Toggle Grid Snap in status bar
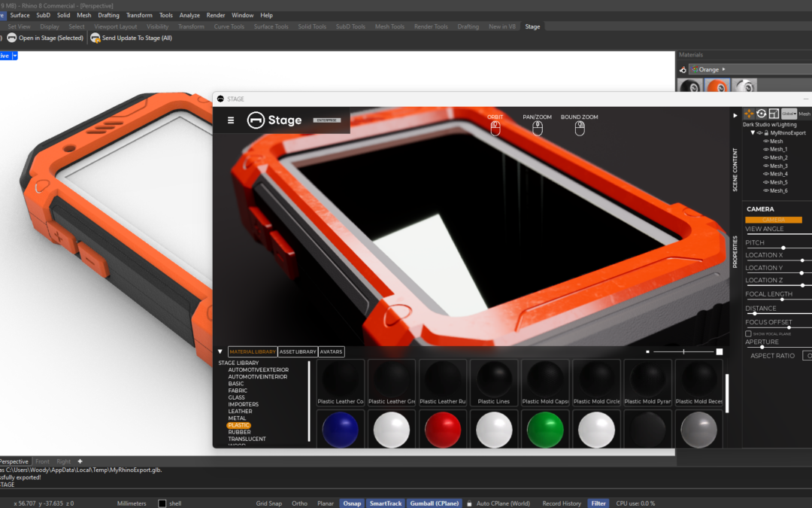The height and width of the screenshot is (508, 812). (268, 503)
